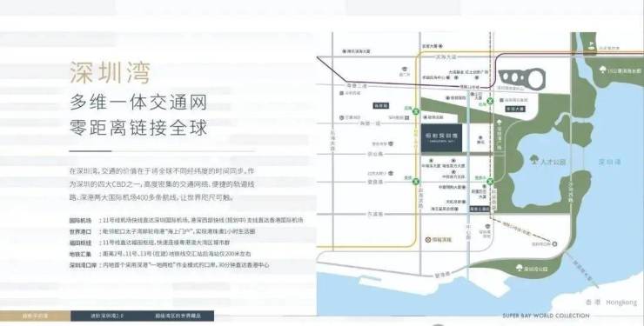
Task: Open the 进阶深圳湾2.0 tab
Action: [107, 316]
